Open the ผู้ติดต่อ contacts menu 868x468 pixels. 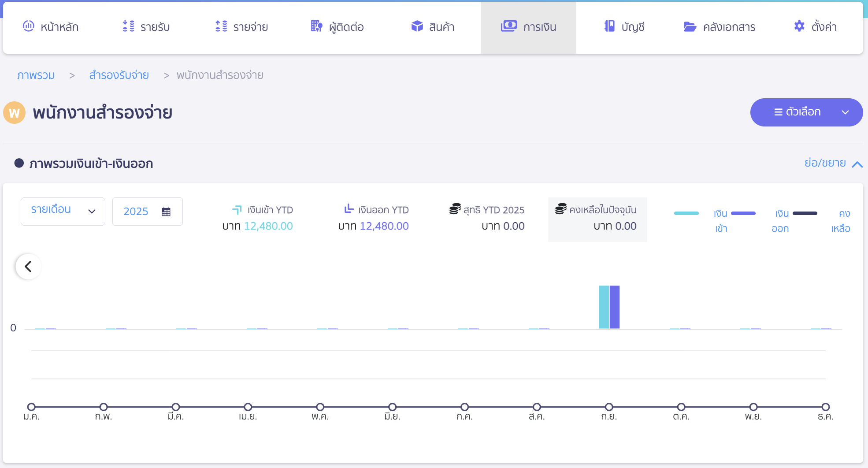pos(337,27)
